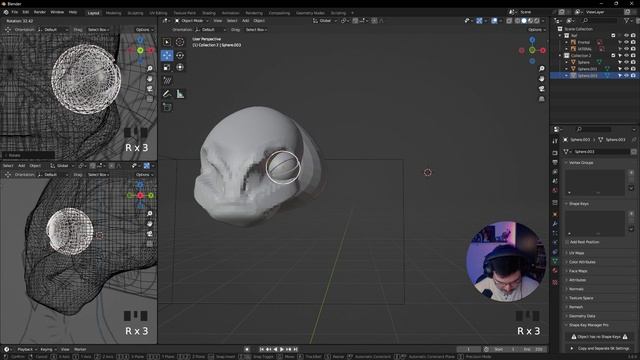This screenshot has height=360, width=640.
Task: Click the blue Z axis on main gizmo
Action: click(532, 40)
